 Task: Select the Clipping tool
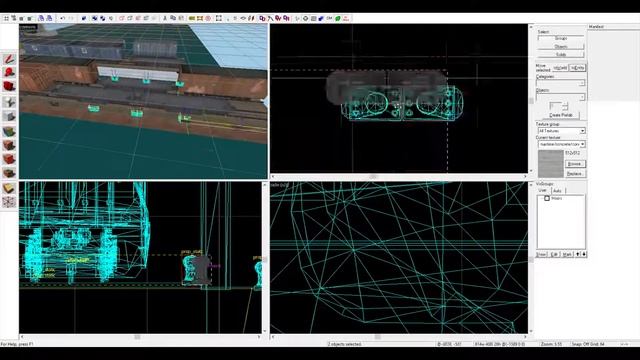pyautogui.click(x=9, y=189)
